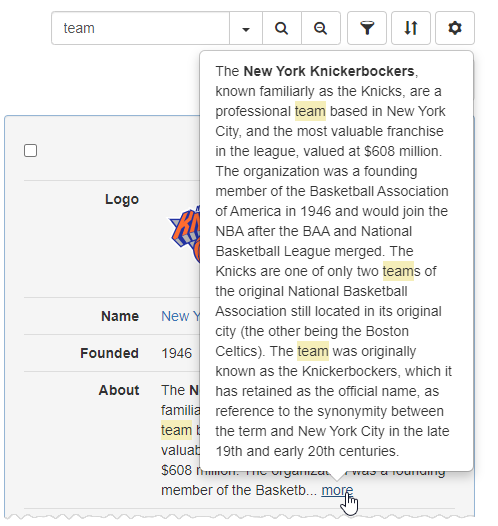Click the clear search magnifier icon
The height and width of the screenshot is (526, 498).
tap(321, 28)
